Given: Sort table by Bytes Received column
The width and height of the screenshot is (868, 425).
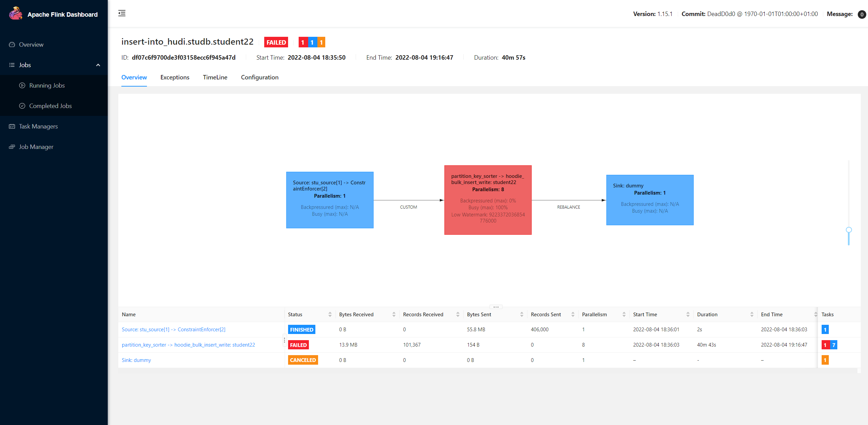Looking at the screenshot, I should pos(394,315).
